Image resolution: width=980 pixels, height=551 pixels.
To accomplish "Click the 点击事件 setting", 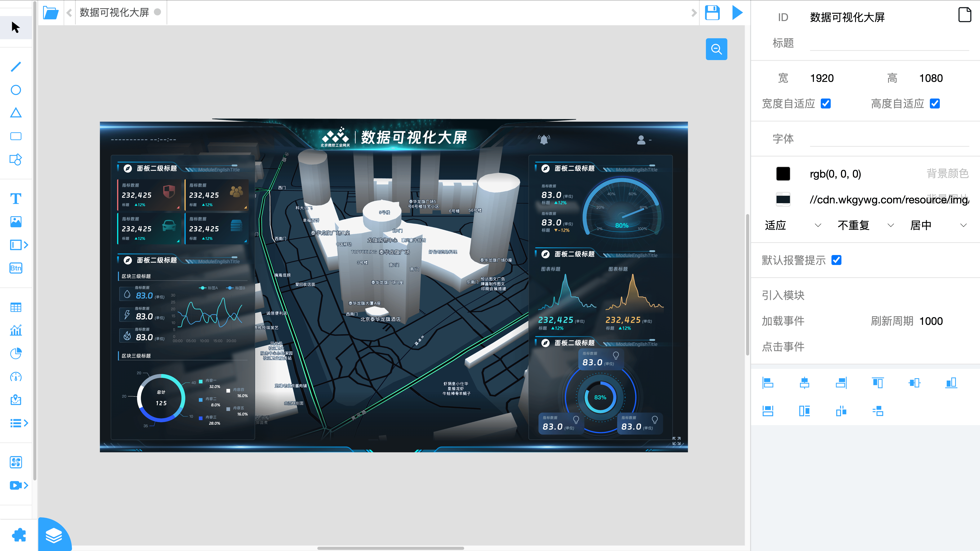I will 783,346.
